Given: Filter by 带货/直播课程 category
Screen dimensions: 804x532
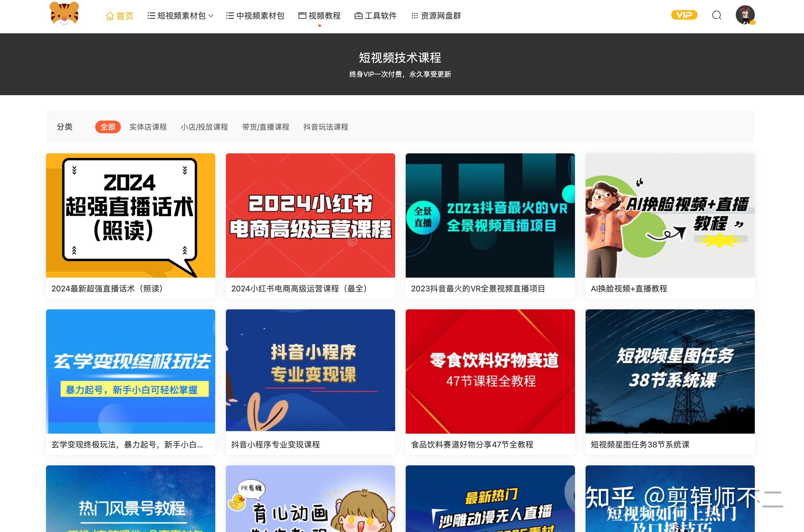Looking at the screenshot, I should point(266,127).
